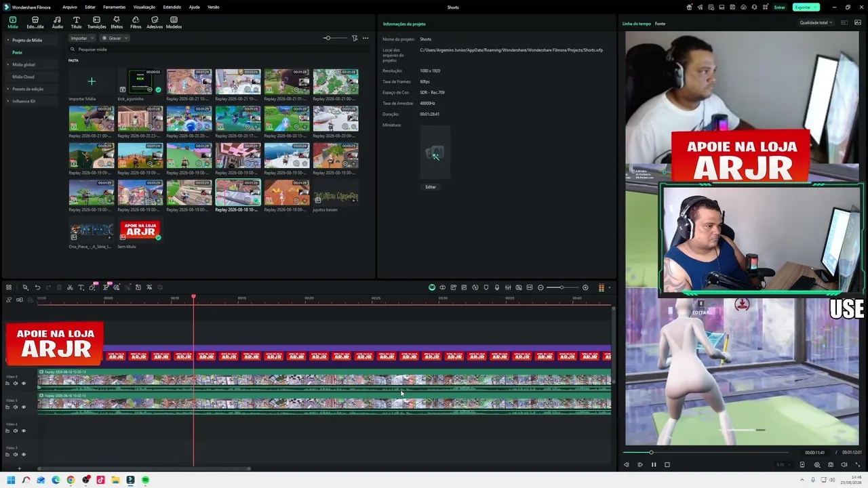Viewport: 868px width, 488px height.
Task: Switch to Linha do tempo preview tab
Action: pyautogui.click(x=637, y=24)
